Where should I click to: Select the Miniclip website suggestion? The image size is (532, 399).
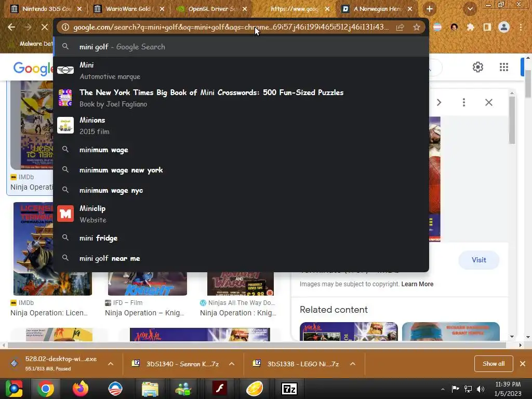241,214
